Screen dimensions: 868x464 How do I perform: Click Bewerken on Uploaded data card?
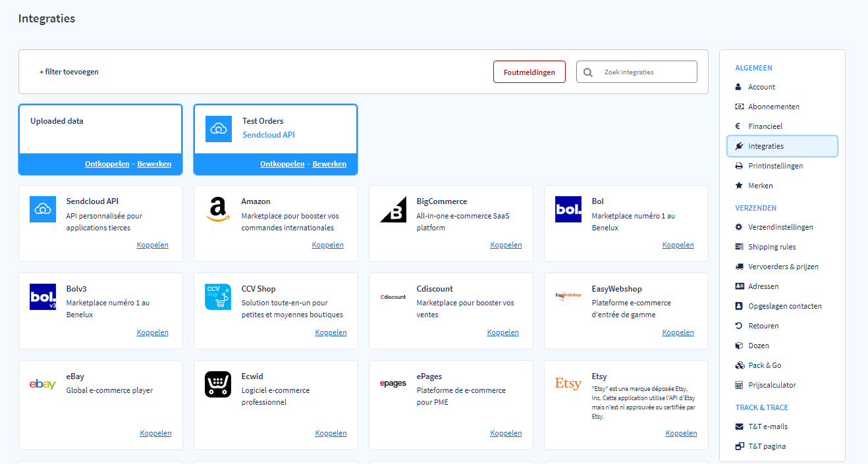[x=154, y=164]
